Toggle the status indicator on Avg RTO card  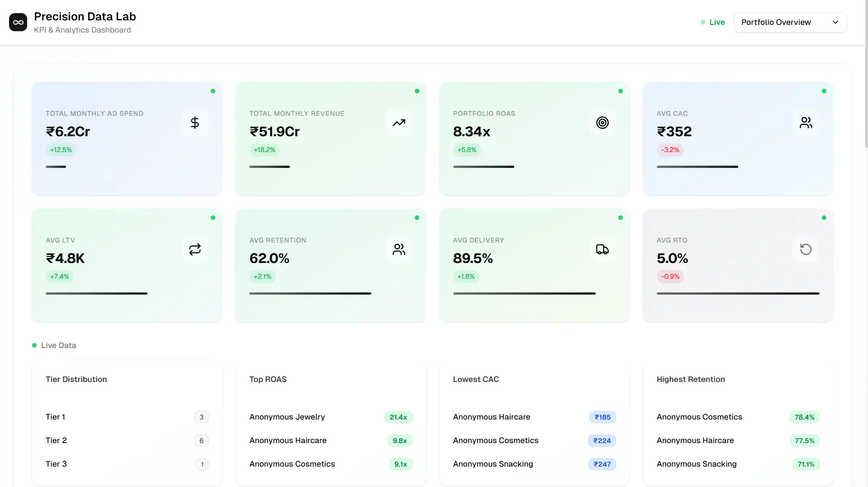824,218
